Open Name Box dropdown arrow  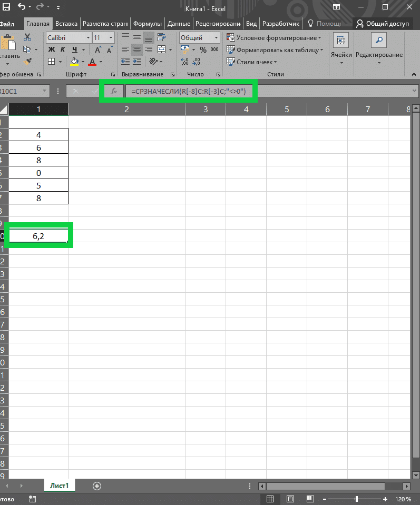click(x=44, y=91)
